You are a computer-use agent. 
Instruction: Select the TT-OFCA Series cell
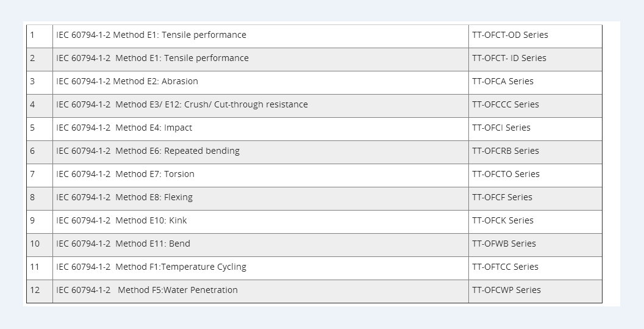coord(503,82)
